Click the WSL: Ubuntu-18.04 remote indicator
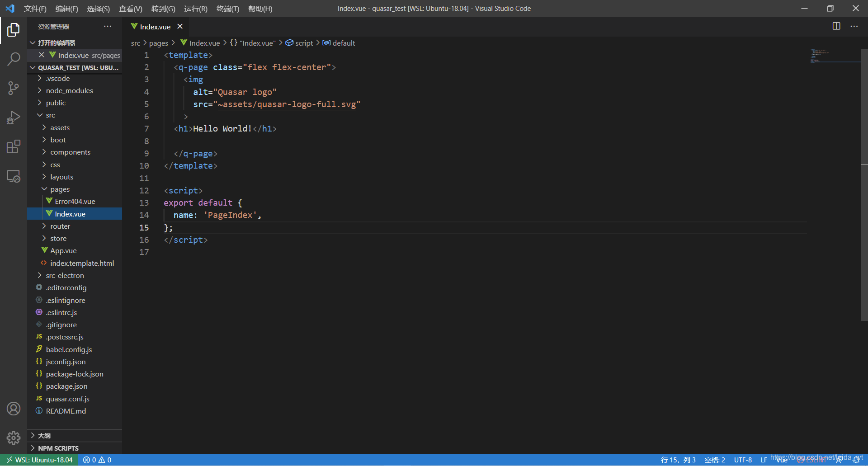 pos(40,460)
